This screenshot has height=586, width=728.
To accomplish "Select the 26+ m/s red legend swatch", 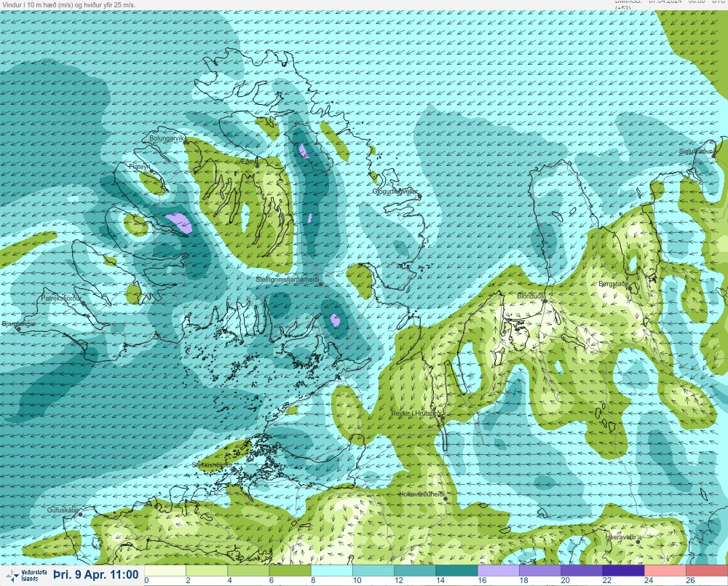I will 707,570.
